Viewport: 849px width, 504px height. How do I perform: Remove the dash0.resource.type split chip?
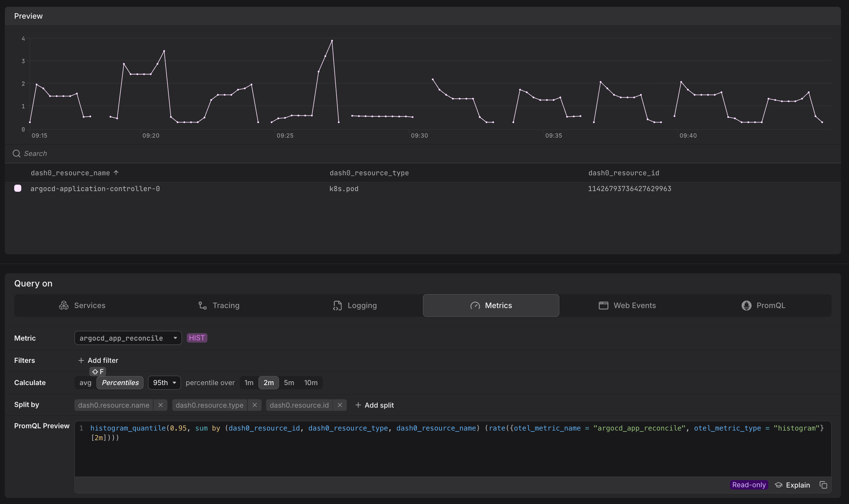pyautogui.click(x=254, y=405)
